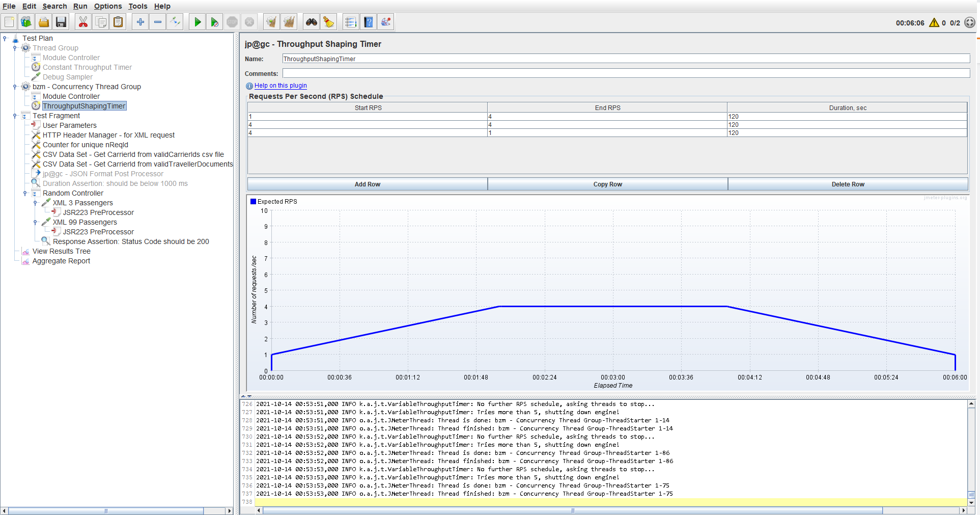Expand all with the plus icon
Screen dimensions: 980x515
click(141, 22)
